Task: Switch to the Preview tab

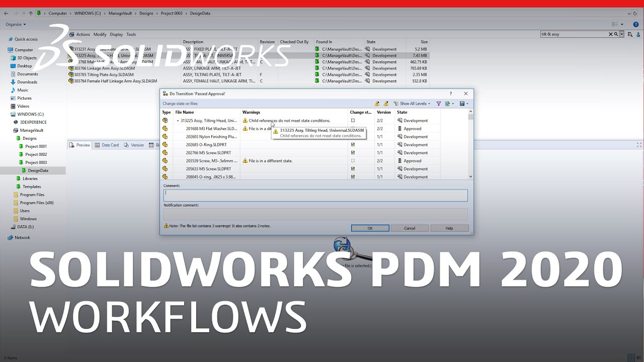Action: tap(79, 145)
